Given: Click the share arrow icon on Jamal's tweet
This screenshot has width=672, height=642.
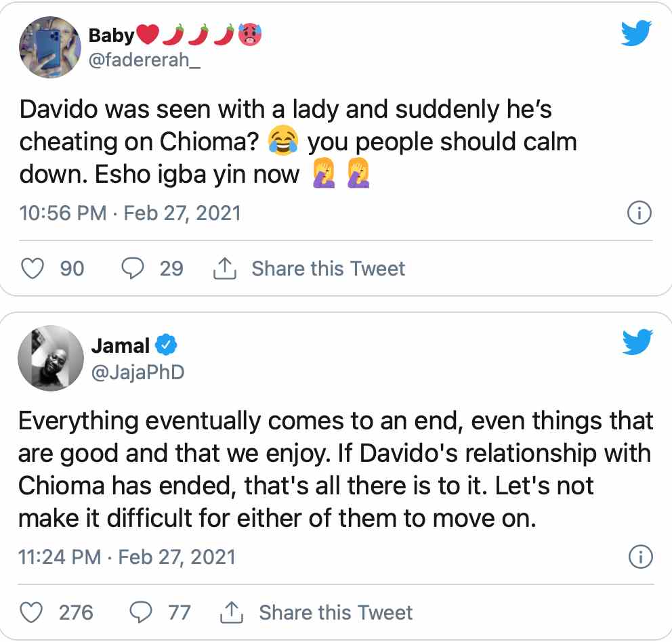Looking at the screenshot, I should pyautogui.click(x=231, y=614).
